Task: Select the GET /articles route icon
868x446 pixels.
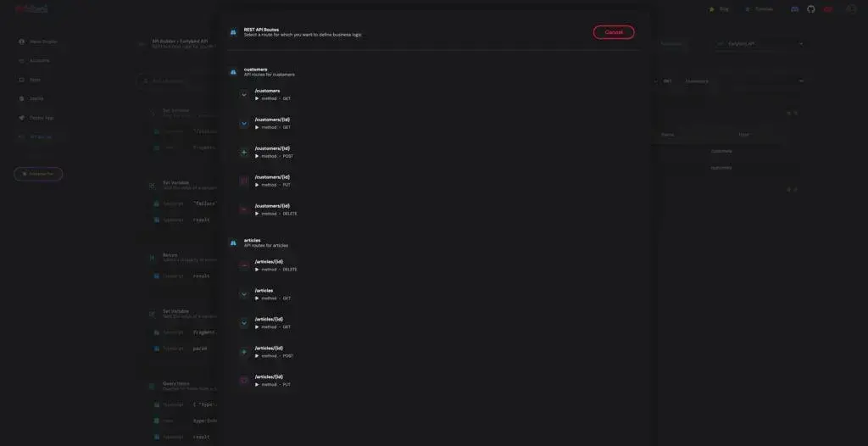Action: click(x=243, y=294)
